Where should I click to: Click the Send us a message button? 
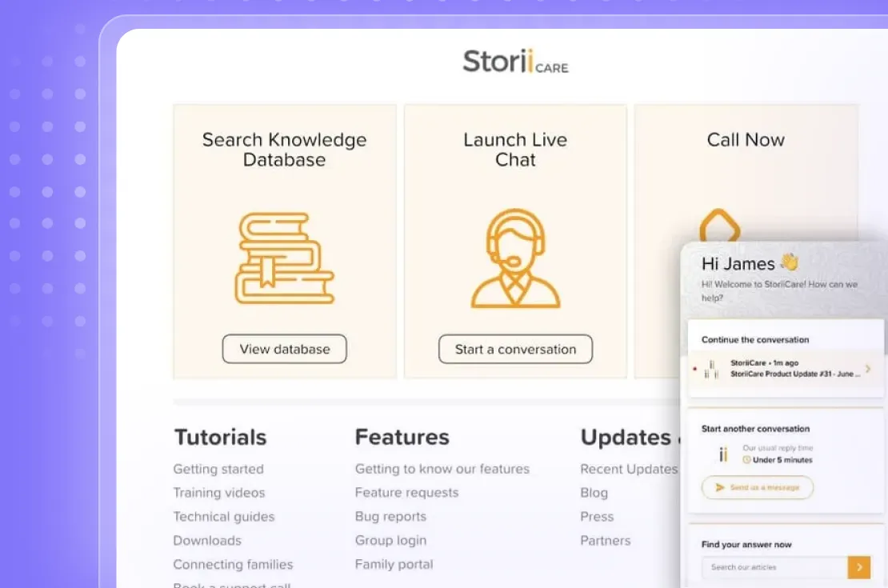pyautogui.click(x=757, y=487)
